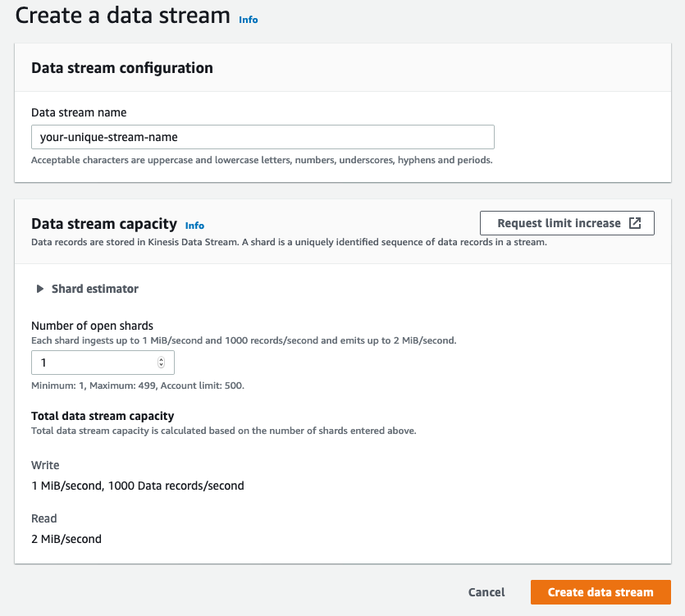
Task: Cancel the data stream creation
Action: click(x=486, y=591)
